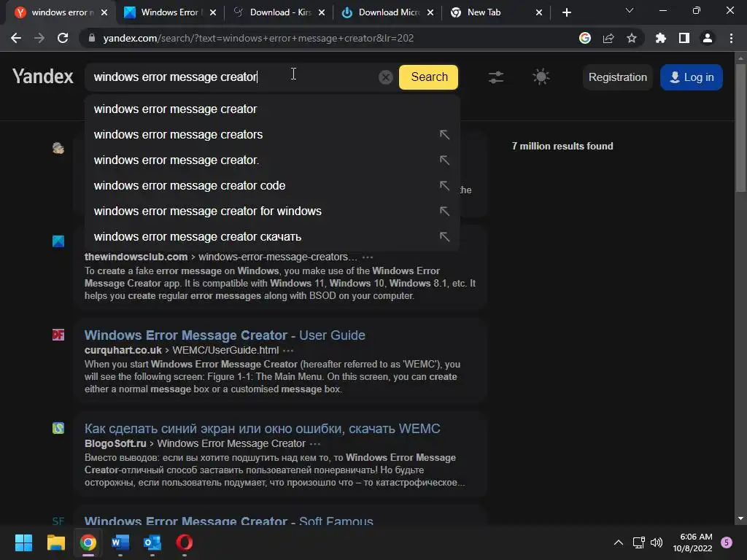Open Yandex search filter settings icon
This screenshot has height=560, width=747.
pyautogui.click(x=496, y=77)
